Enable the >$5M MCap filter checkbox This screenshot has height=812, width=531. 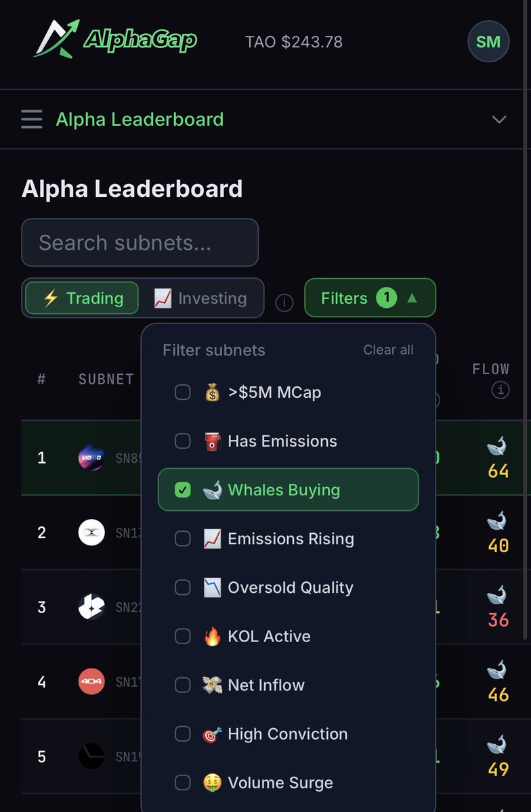(183, 392)
